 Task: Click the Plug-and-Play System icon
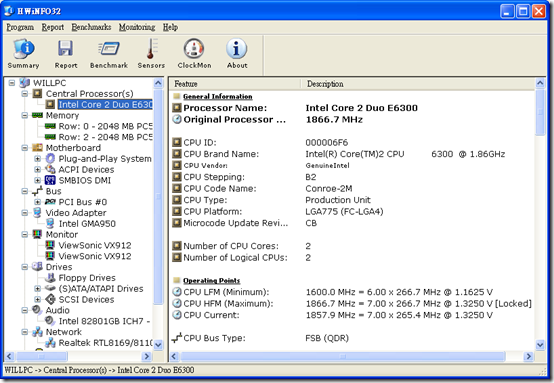coord(50,159)
